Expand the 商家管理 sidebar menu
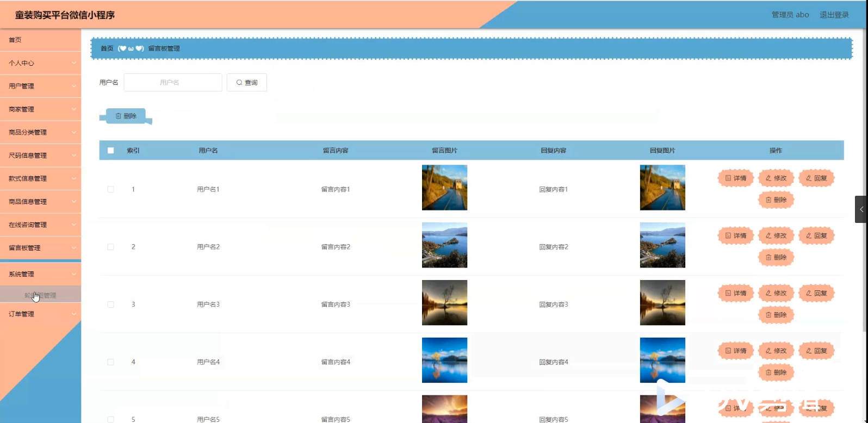Image resolution: width=868 pixels, height=423 pixels. (x=40, y=109)
